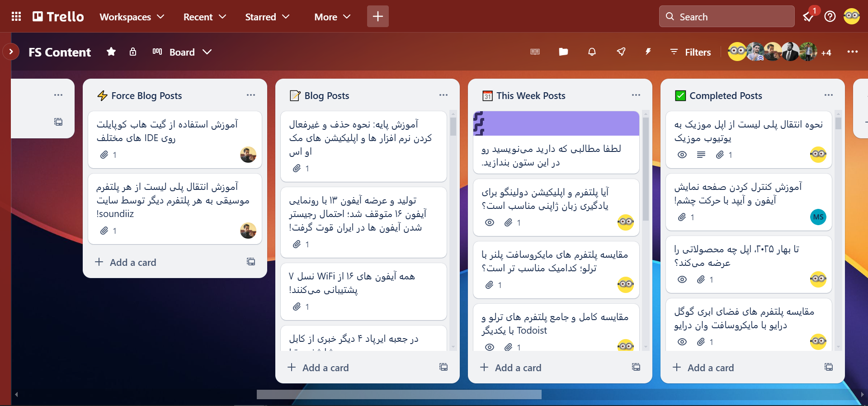Open board Filters
The image size is (868, 406).
pos(691,52)
